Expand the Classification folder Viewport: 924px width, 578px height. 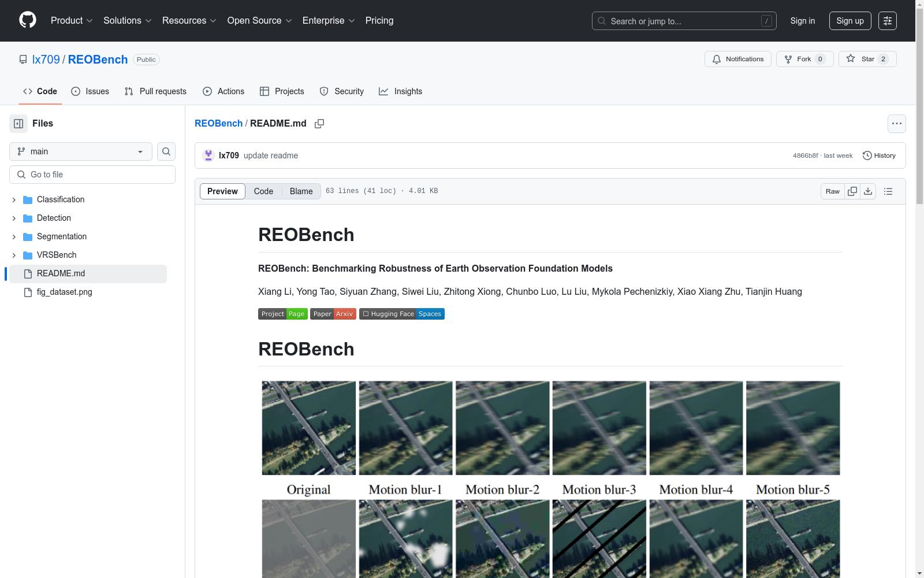pos(14,200)
